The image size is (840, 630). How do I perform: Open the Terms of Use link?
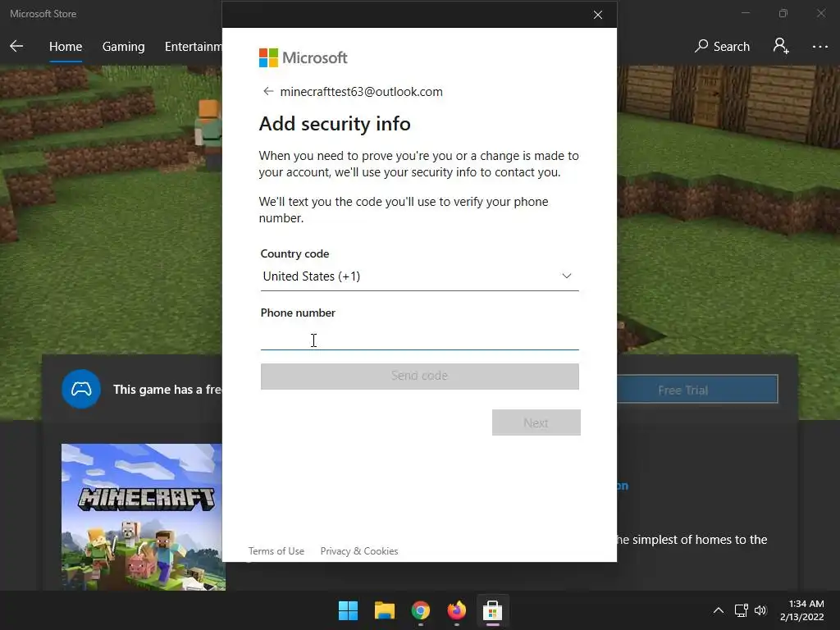pyautogui.click(x=276, y=550)
